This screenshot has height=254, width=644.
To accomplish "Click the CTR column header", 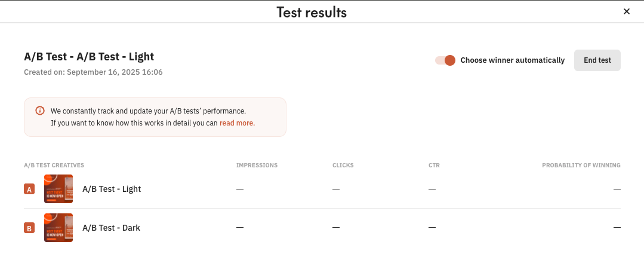I will (434, 165).
